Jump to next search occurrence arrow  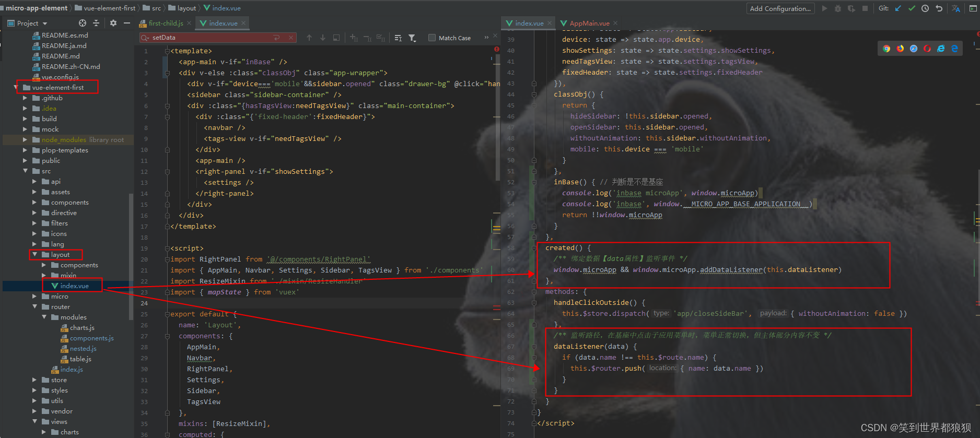click(323, 38)
